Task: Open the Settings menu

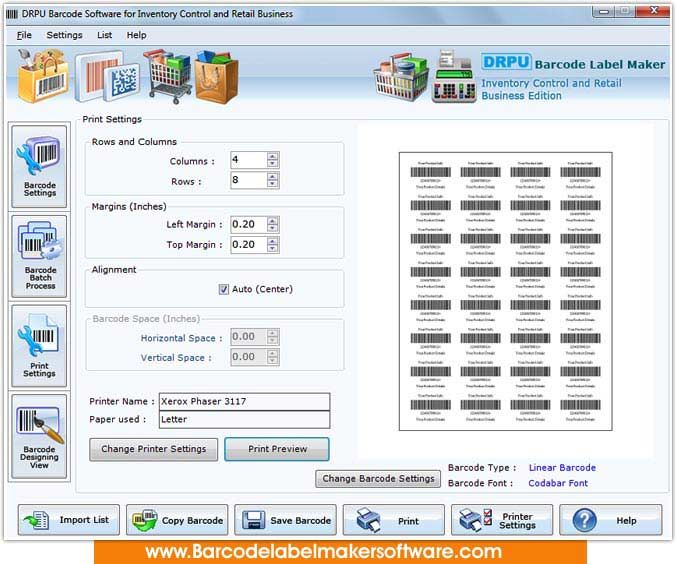Action: coord(64,35)
